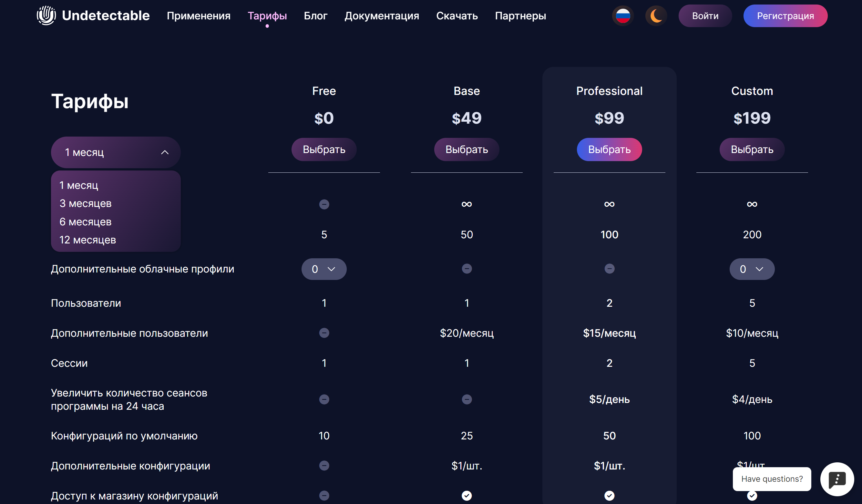This screenshot has height=504, width=862.
Task: Open the chat support bubble icon
Action: click(837, 479)
